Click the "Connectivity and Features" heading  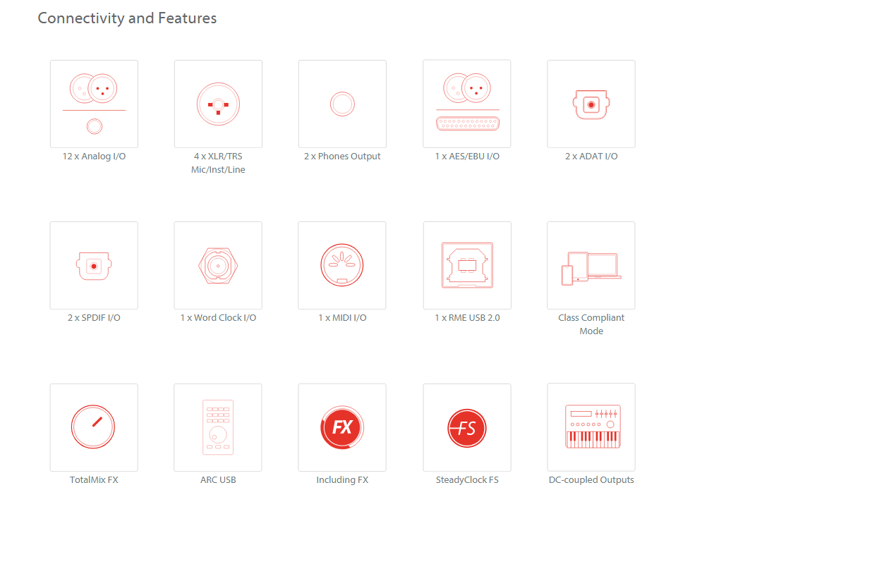coord(127,18)
